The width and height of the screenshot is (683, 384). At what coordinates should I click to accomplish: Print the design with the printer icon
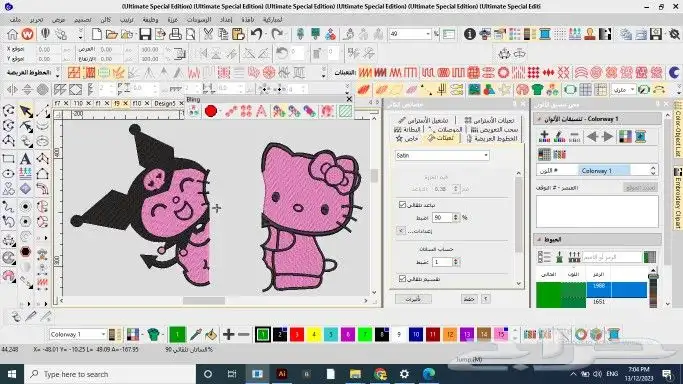pos(175,34)
